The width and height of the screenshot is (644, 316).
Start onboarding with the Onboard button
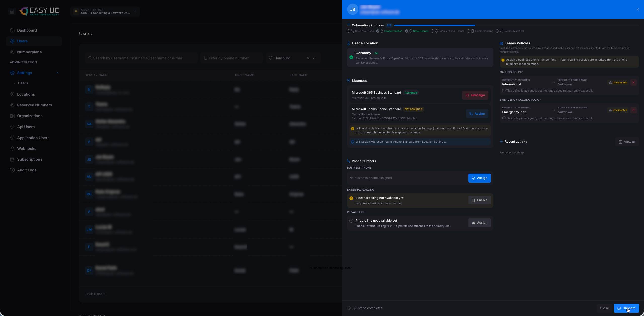click(x=626, y=308)
